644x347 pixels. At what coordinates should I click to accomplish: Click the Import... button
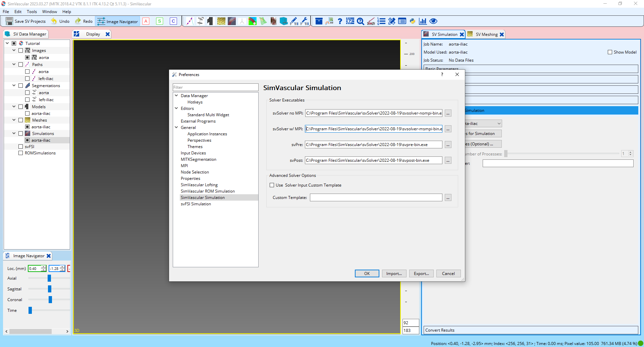394,274
